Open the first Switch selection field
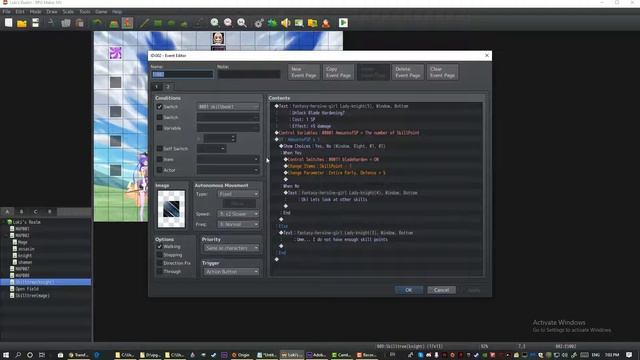This screenshot has width=640, height=360. click(228, 107)
